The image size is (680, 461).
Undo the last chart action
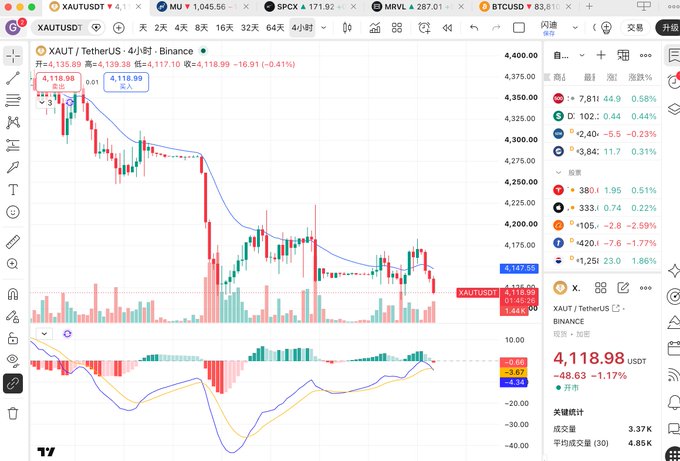click(474, 28)
